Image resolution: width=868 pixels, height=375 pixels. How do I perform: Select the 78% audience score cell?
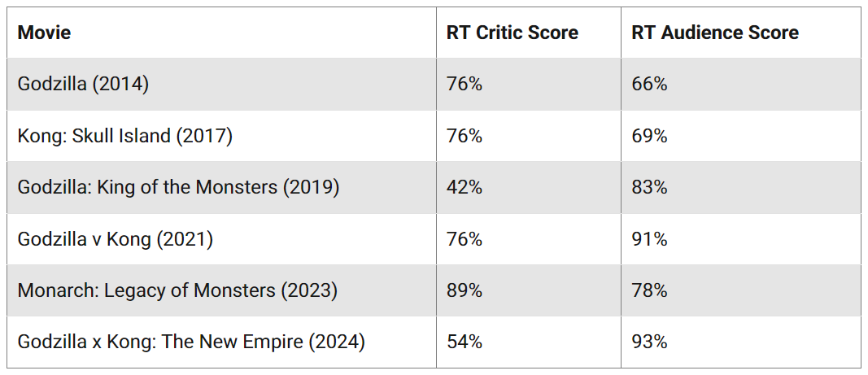(x=649, y=290)
